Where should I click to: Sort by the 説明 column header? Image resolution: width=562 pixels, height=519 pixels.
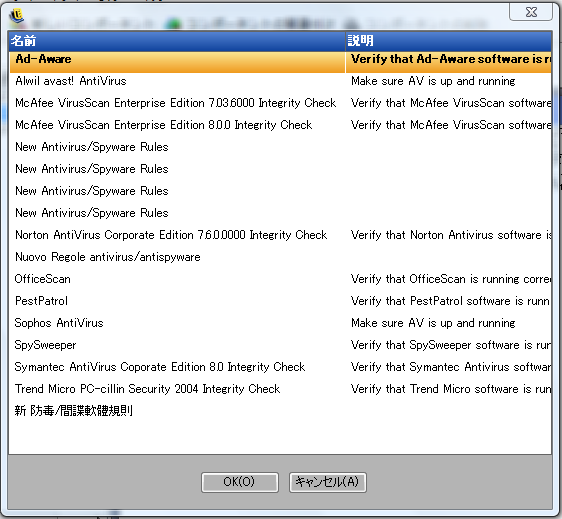(448, 41)
